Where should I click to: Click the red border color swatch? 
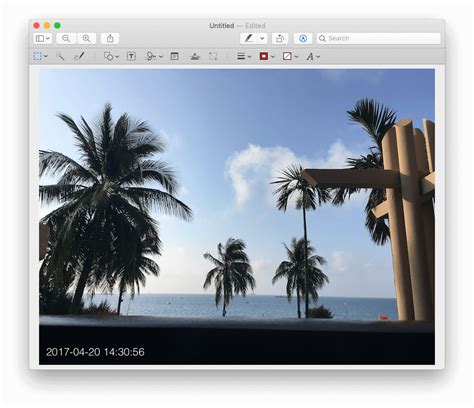[x=264, y=56]
